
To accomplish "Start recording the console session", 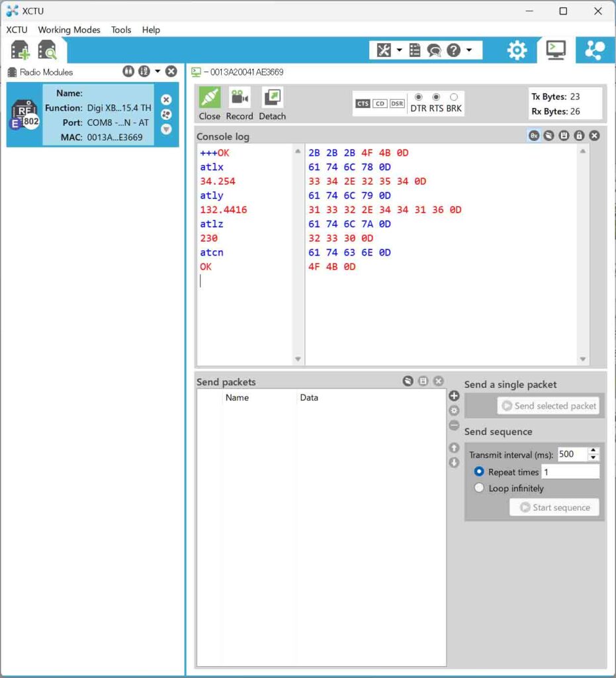I will 240,104.
